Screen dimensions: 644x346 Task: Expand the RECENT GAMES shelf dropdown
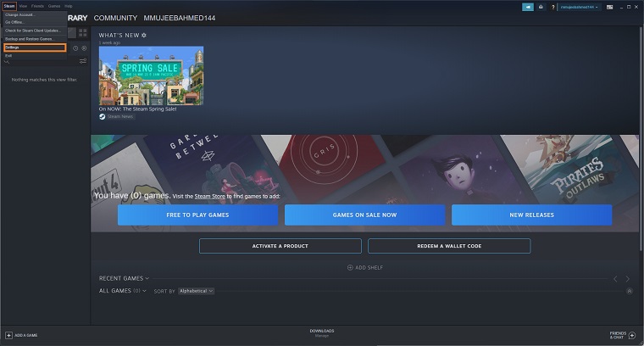pyautogui.click(x=124, y=278)
